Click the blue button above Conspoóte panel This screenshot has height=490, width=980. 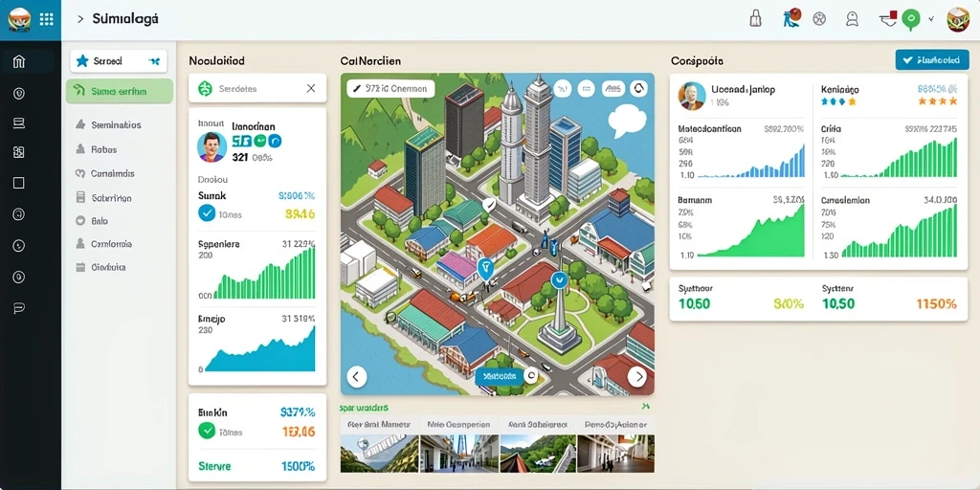pyautogui.click(x=931, y=60)
